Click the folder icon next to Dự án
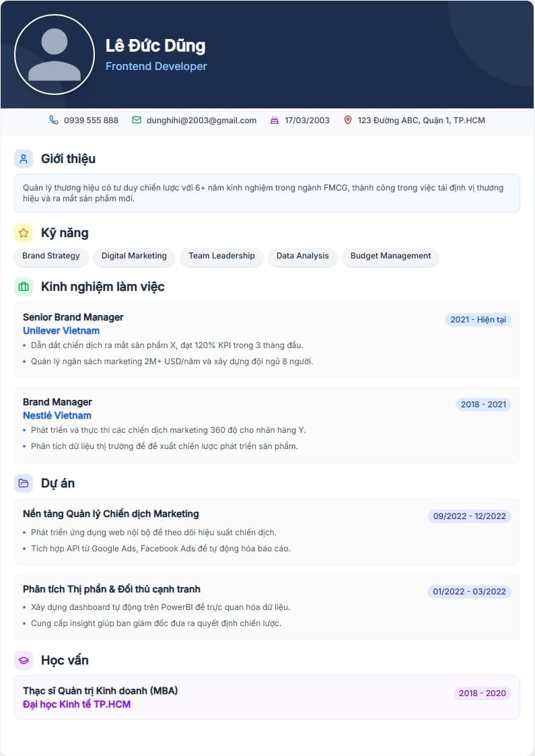The image size is (535, 756). (24, 483)
